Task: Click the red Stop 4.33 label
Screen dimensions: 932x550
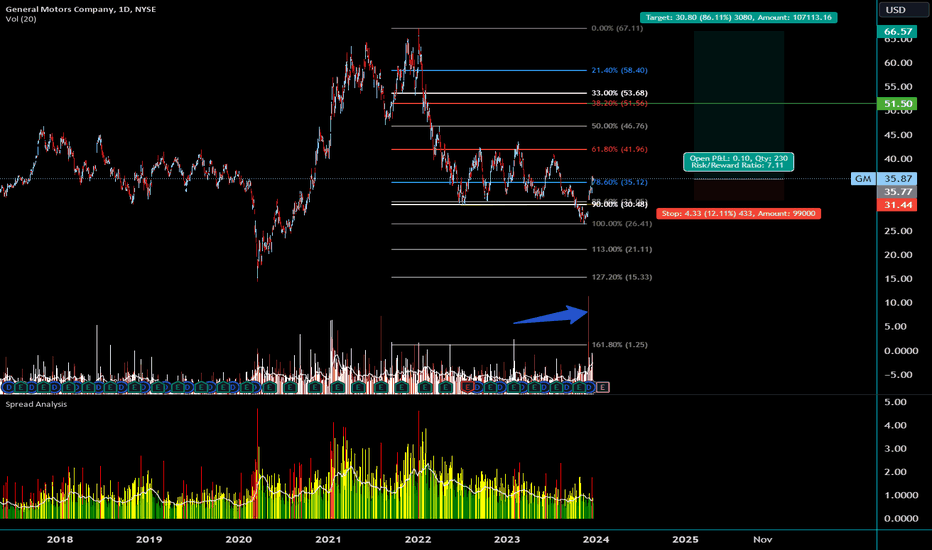Action: pyautogui.click(x=738, y=213)
